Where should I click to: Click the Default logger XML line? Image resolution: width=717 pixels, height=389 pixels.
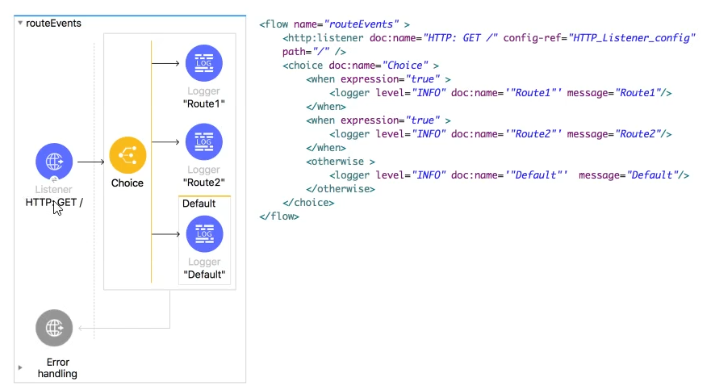click(x=509, y=175)
